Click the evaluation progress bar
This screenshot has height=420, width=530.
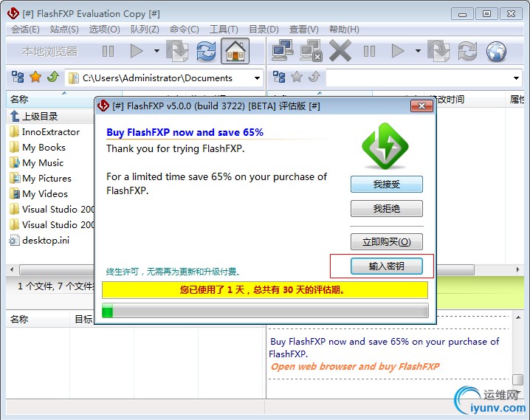265,311
